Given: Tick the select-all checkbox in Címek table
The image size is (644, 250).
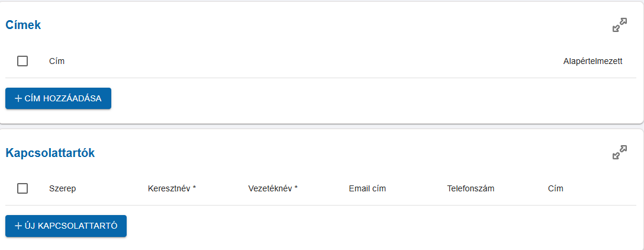Looking at the screenshot, I should pos(22,61).
